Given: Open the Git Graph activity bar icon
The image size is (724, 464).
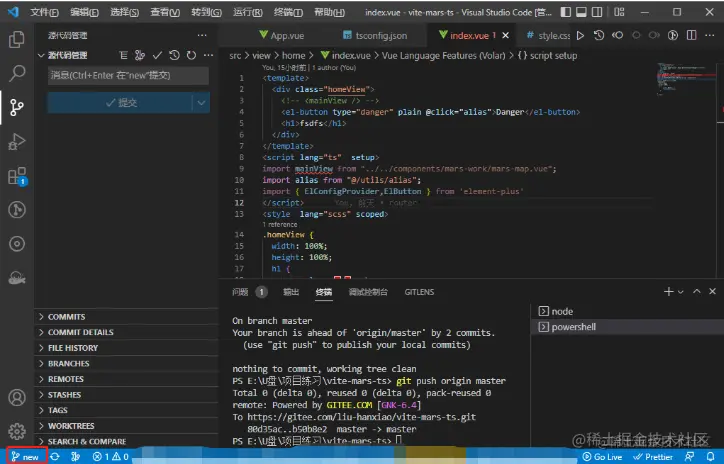Looking at the screenshot, I should [17, 210].
